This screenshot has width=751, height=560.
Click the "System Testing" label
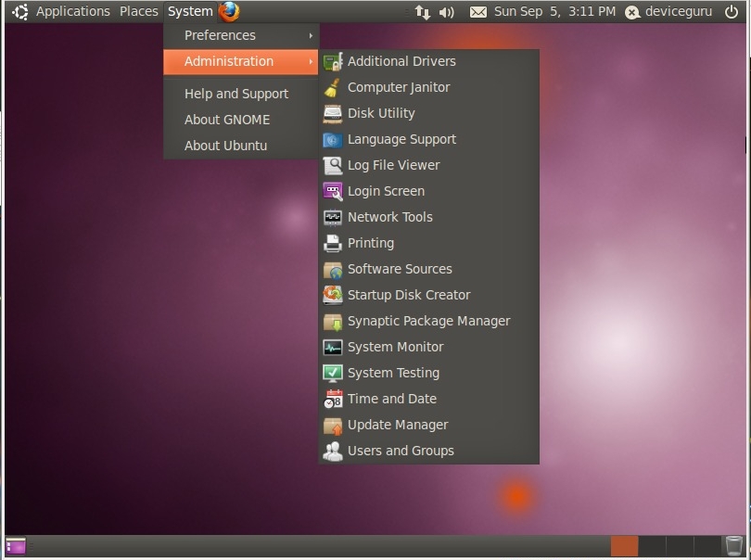394,373
